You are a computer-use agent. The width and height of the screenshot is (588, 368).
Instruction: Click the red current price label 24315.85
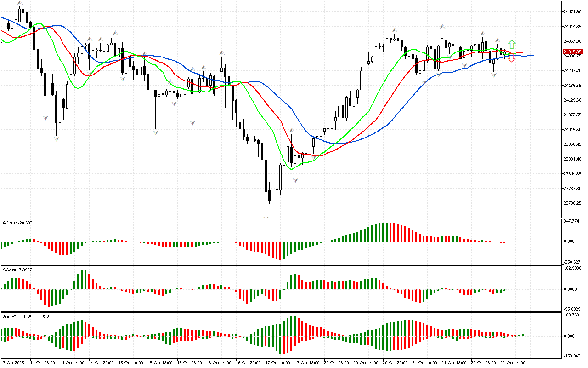coord(573,52)
